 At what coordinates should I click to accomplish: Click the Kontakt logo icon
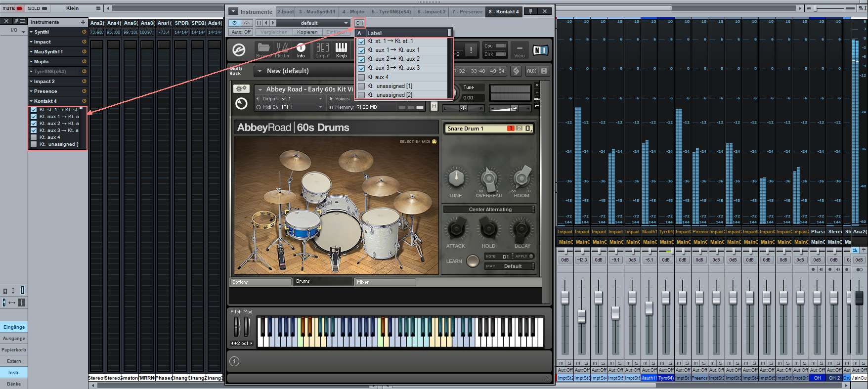[x=239, y=50]
